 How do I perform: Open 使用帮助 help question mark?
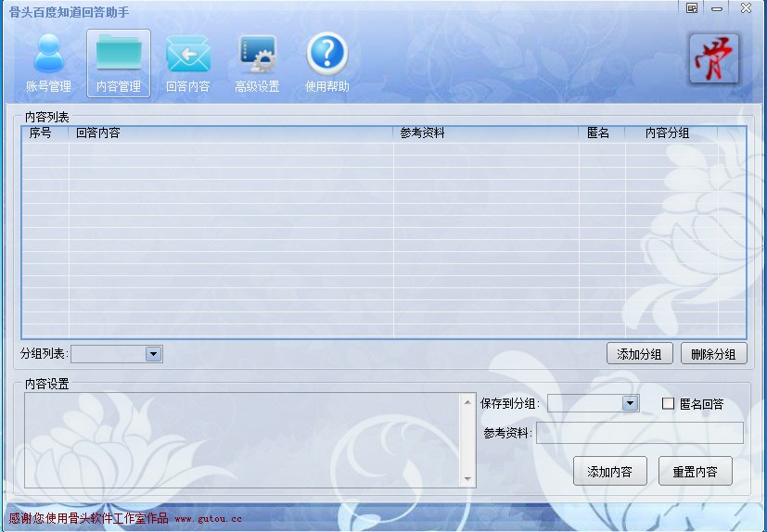[x=326, y=63]
